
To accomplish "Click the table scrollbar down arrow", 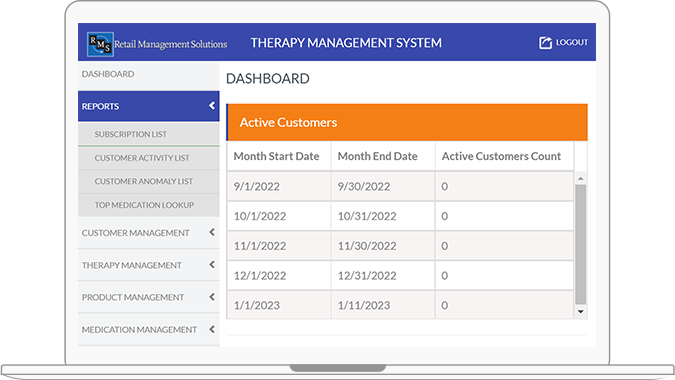I will (581, 312).
